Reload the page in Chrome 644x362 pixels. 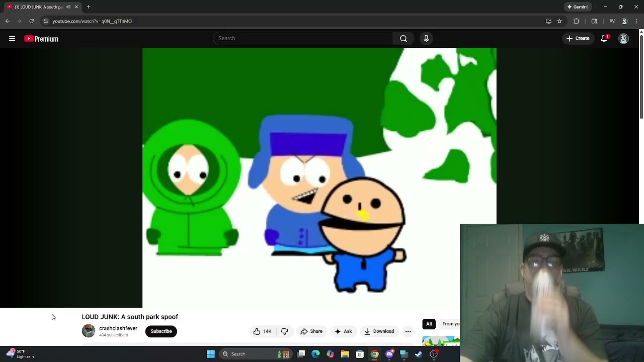(x=31, y=21)
